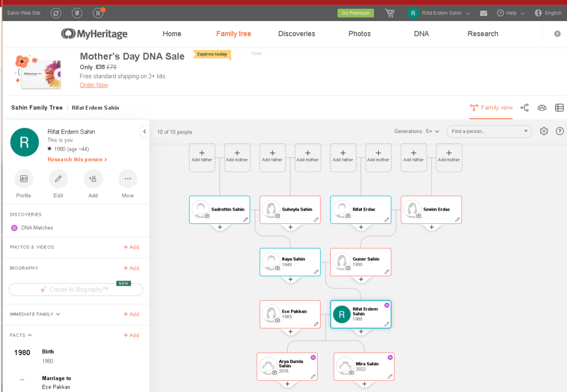Click the MyHeritage logo

click(x=94, y=34)
